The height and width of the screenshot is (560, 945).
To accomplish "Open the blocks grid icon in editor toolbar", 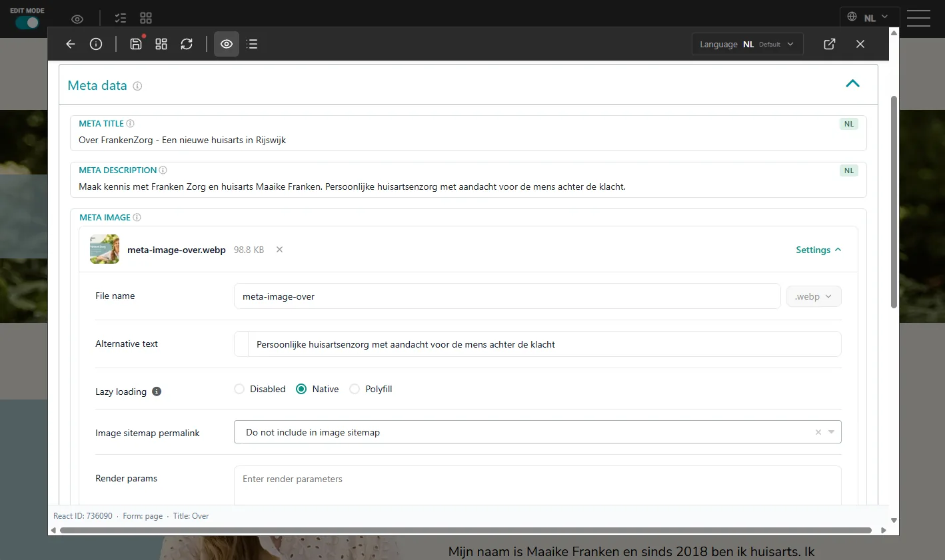I will (x=161, y=44).
